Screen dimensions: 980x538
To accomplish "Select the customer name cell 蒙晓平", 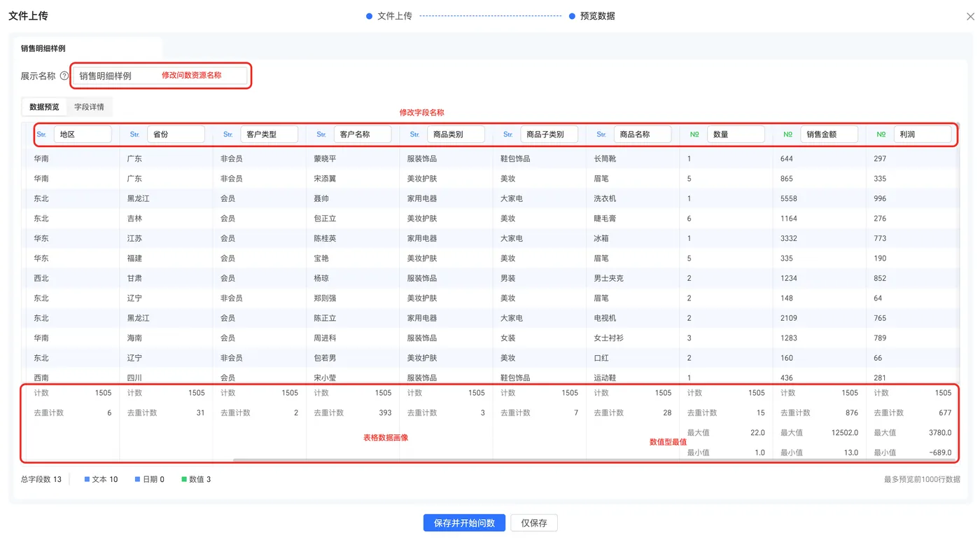I will tap(325, 159).
